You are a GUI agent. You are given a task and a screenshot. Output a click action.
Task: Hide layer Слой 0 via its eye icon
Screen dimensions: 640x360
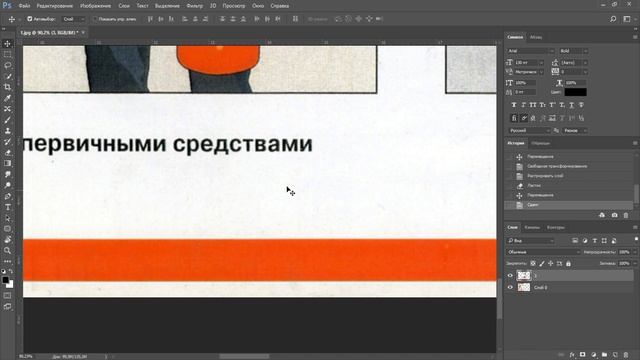coord(510,287)
